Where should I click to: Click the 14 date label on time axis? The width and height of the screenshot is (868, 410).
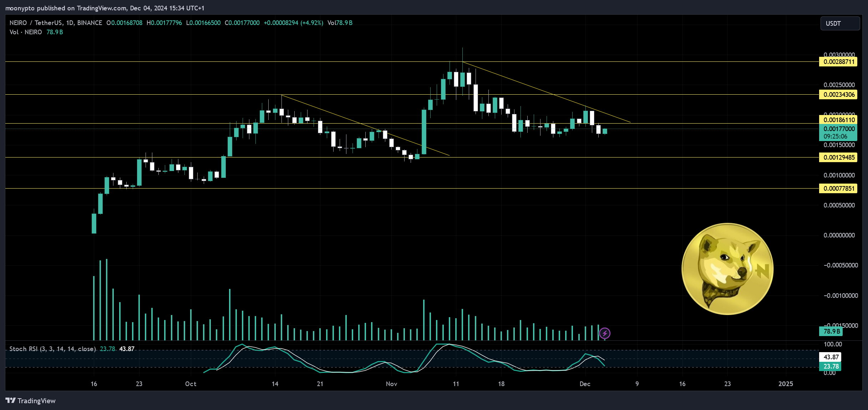[x=275, y=384]
